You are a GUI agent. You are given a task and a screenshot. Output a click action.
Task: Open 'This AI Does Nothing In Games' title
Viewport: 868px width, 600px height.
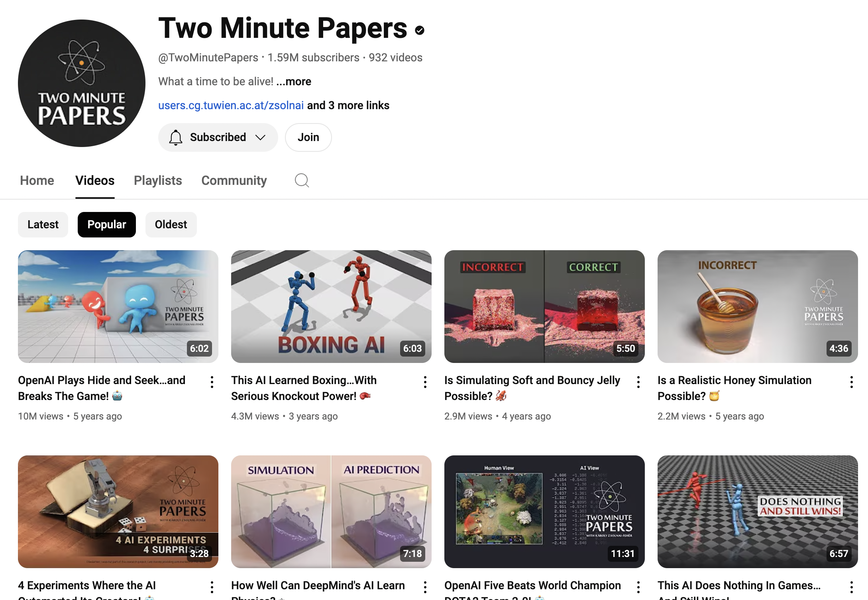point(739,589)
